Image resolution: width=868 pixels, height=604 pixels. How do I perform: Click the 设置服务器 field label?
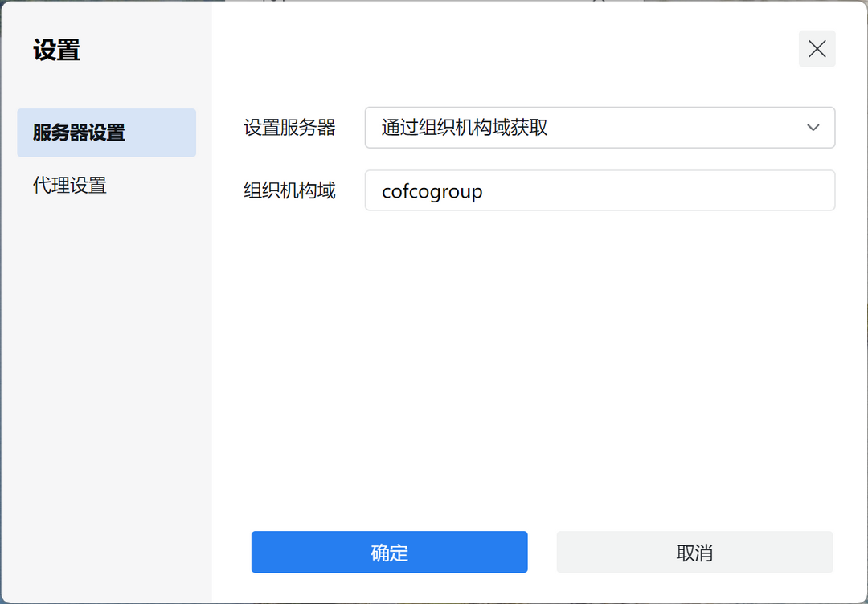[289, 128]
